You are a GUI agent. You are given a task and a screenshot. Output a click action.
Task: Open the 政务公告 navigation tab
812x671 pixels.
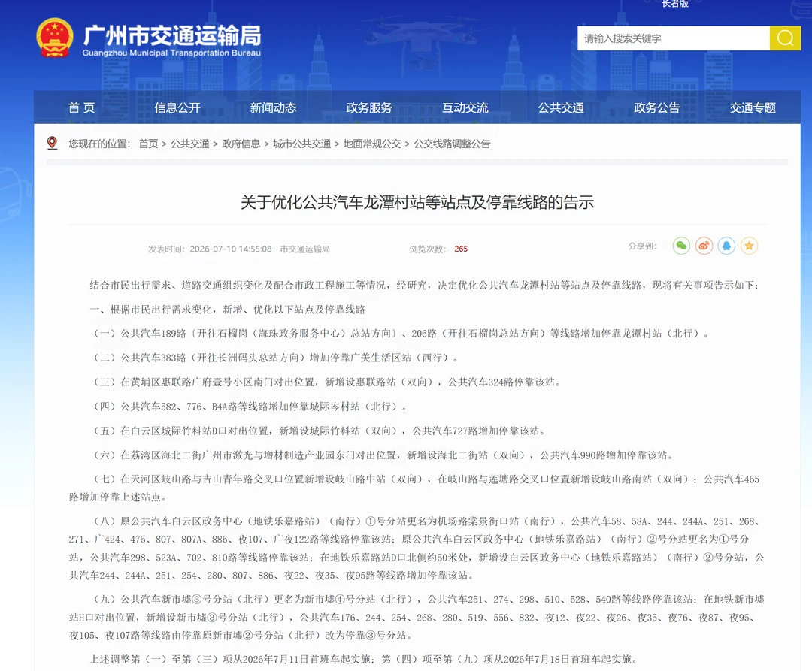point(656,107)
